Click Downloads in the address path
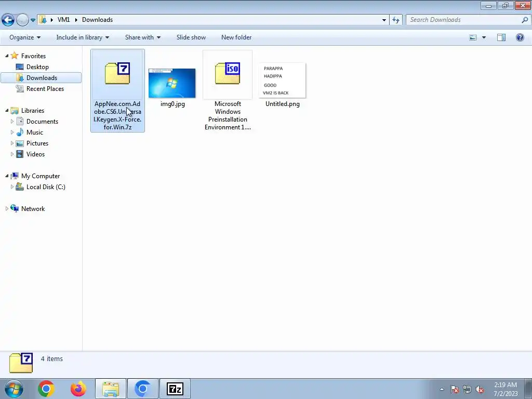The image size is (532, 399). click(97, 20)
